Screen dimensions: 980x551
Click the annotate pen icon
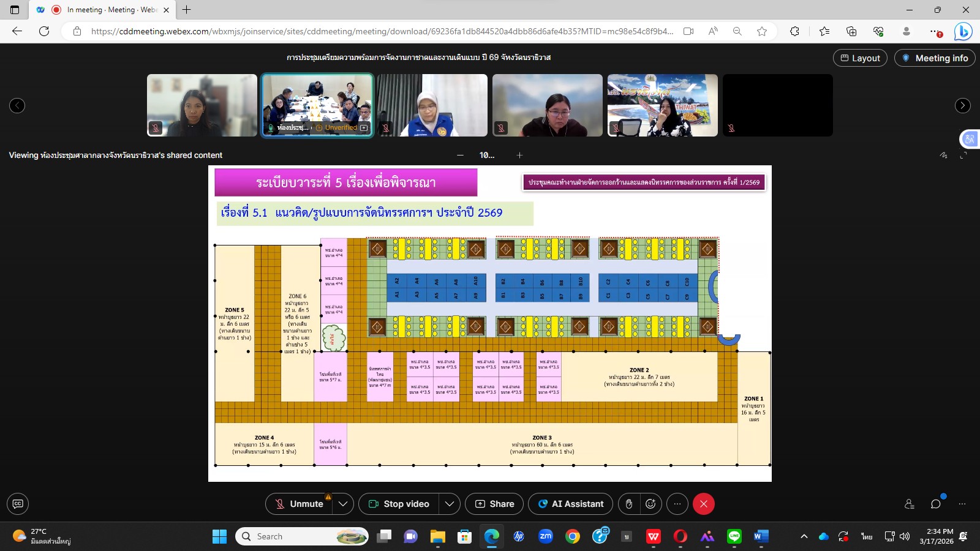(943, 156)
